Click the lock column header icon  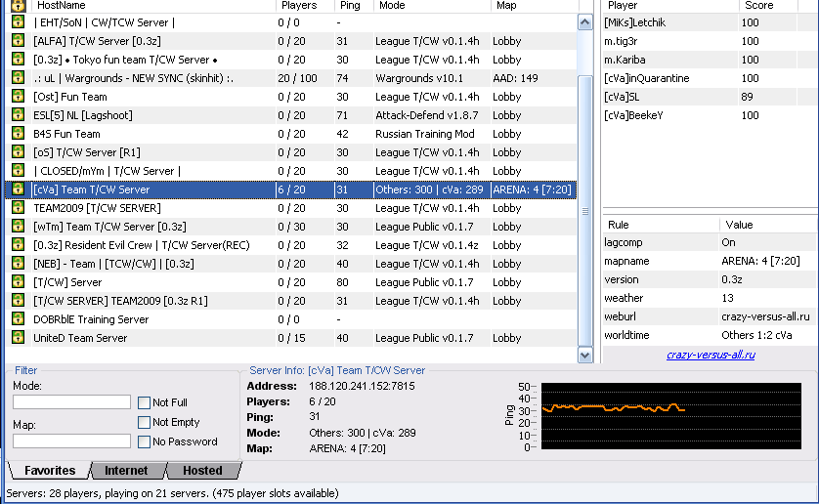19,5
